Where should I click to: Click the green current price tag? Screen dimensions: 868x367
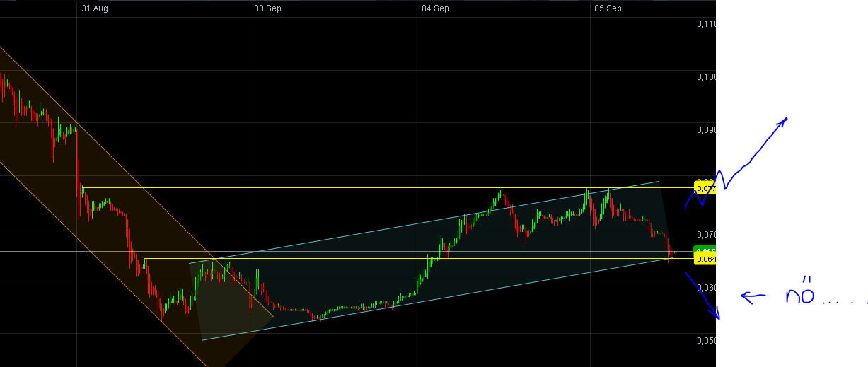(x=705, y=251)
